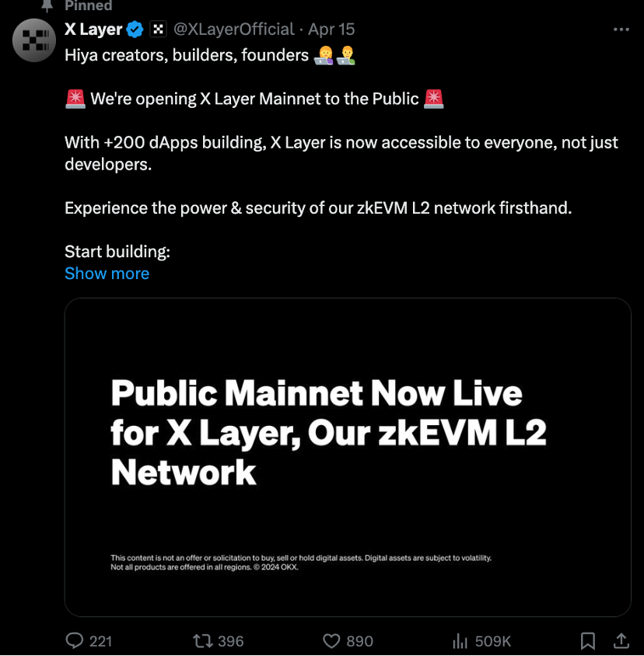This screenshot has height=656, width=644.
Task: Open the three-dot more options menu
Action: (x=621, y=30)
